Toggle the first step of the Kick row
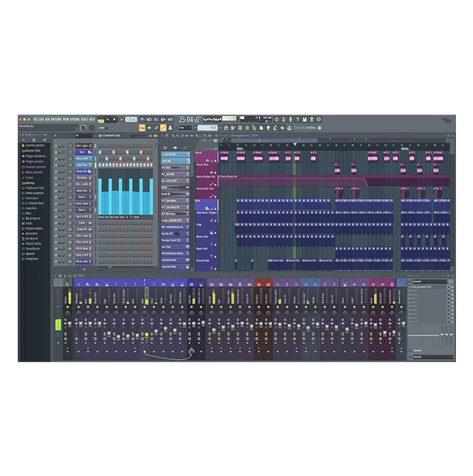Screen dimensions: 473x476 tap(100, 152)
